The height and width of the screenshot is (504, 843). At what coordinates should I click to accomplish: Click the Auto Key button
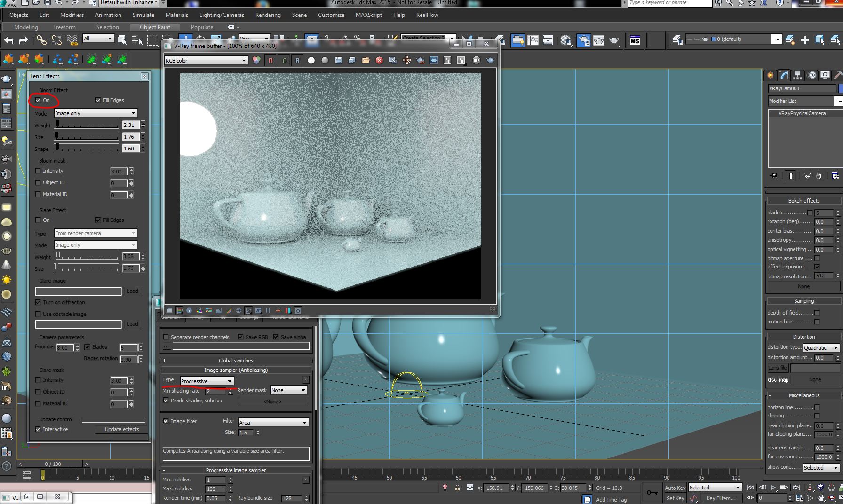(x=675, y=488)
